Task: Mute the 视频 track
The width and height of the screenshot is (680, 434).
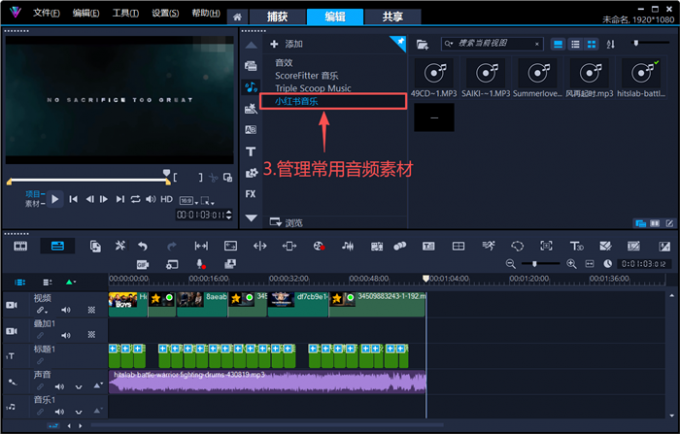Action: click(65, 310)
